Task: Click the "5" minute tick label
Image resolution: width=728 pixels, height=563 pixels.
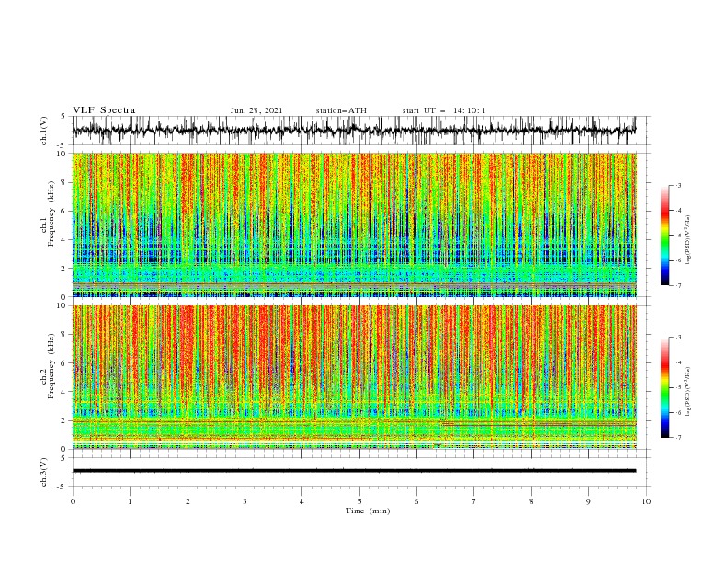Action: [x=359, y=501]
